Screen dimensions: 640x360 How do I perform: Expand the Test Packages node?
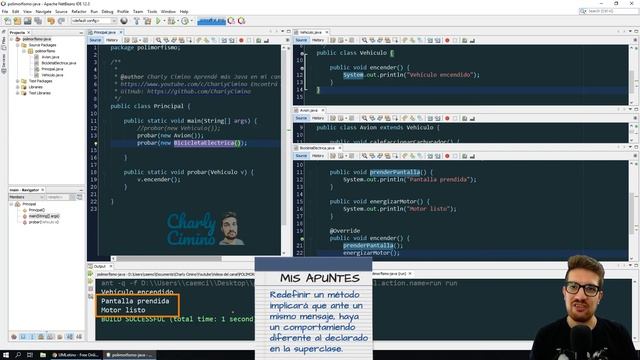click(18, 81)
